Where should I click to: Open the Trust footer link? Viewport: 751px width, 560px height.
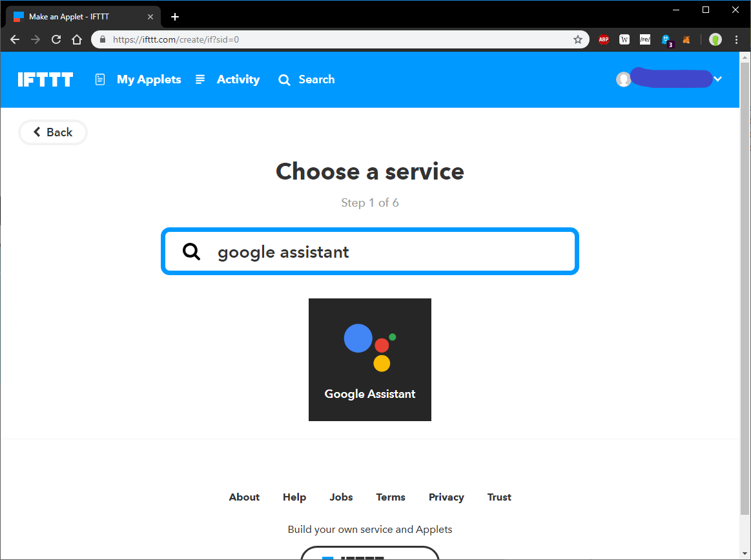click(499, 497)
